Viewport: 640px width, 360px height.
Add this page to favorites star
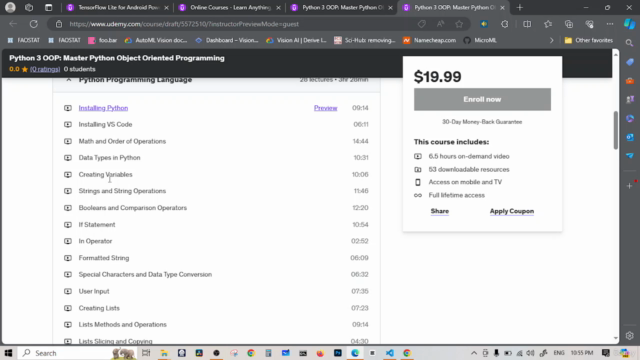click(459, 24)
